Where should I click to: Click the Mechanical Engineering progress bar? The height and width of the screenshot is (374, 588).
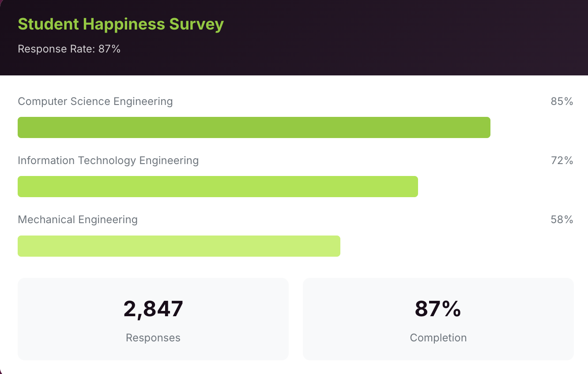point(179,246)
